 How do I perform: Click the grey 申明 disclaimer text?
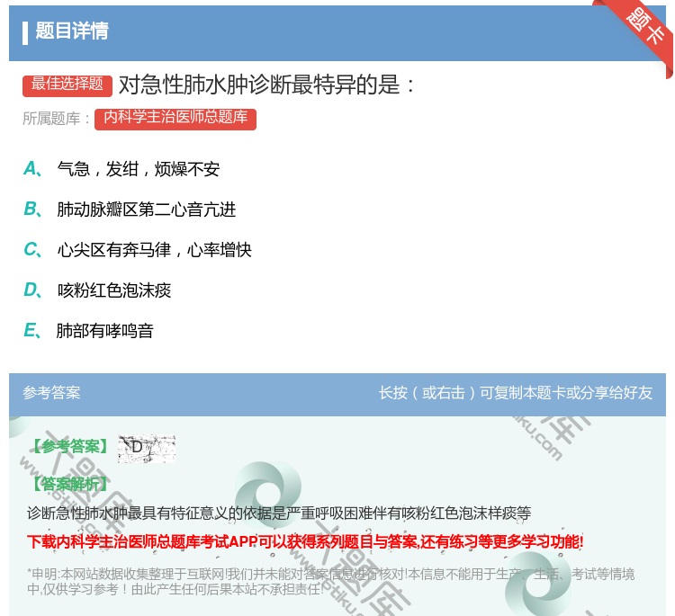[x=330, y=581]
